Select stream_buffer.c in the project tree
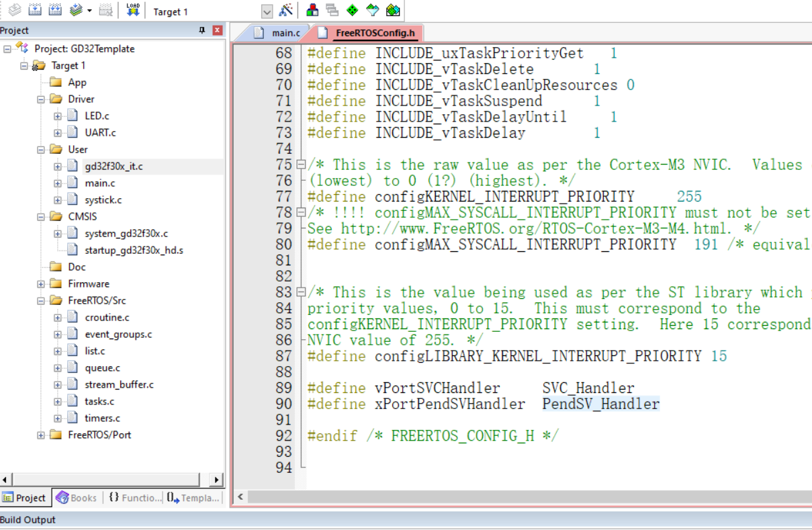 119,384
